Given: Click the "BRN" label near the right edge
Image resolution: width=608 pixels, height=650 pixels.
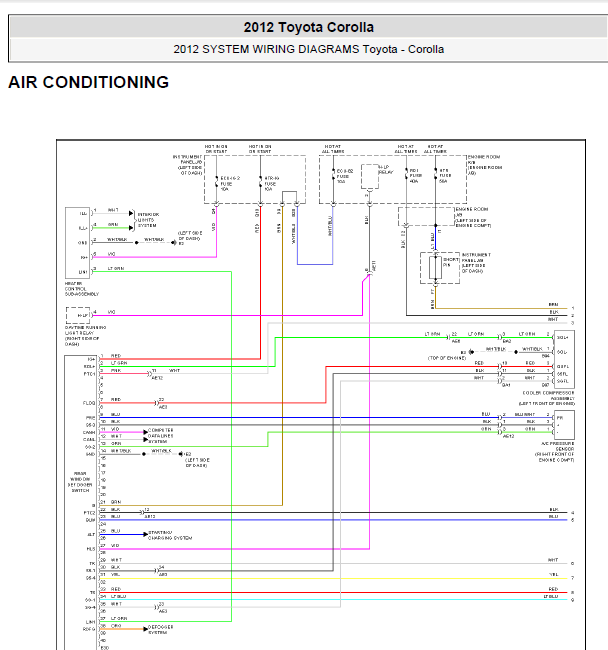Looking at the screenshot, I should (x=553, y=305).
